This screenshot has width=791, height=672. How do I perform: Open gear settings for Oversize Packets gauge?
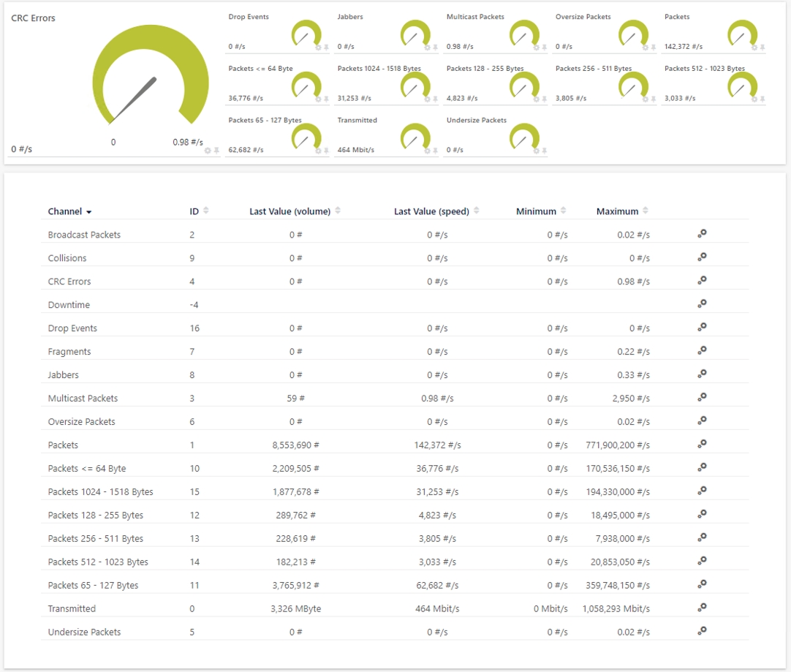[645, 48]
